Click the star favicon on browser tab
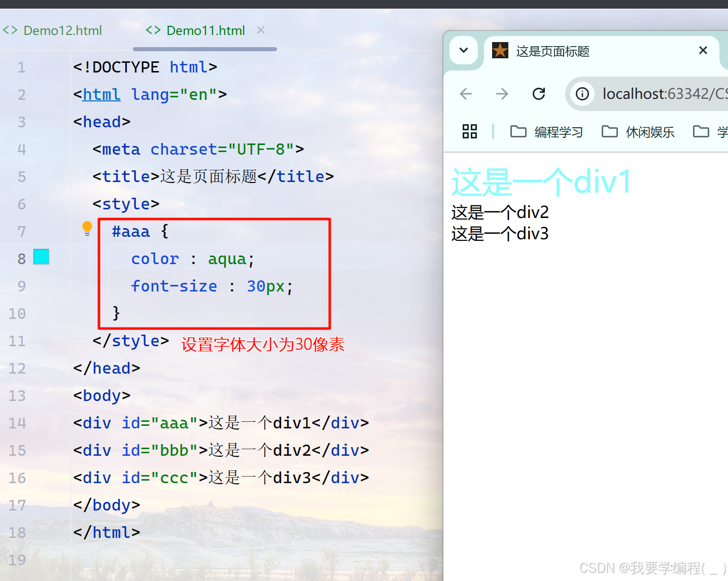The width and height of the screenshot is (728, 581). 500,50
